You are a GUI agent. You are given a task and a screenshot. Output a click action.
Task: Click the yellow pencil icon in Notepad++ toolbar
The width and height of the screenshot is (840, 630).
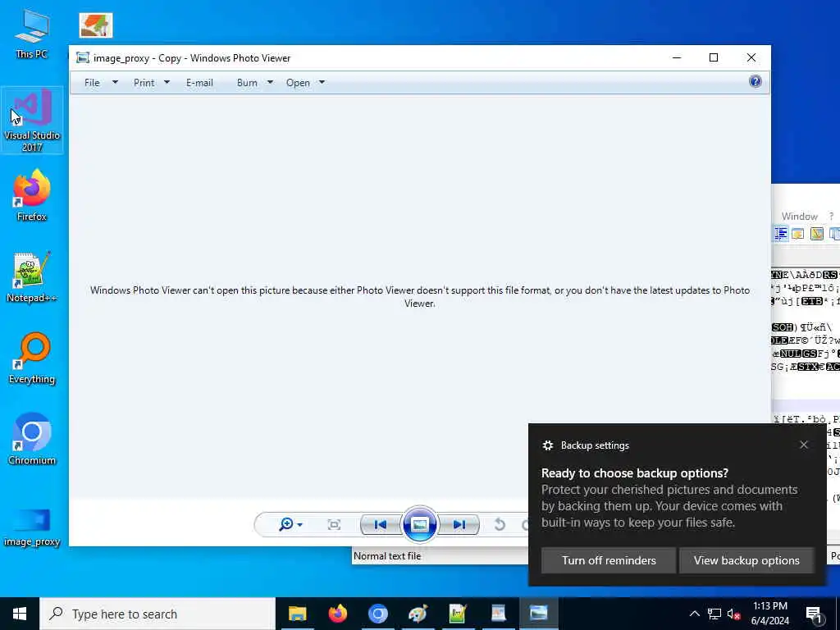[816, 234]
